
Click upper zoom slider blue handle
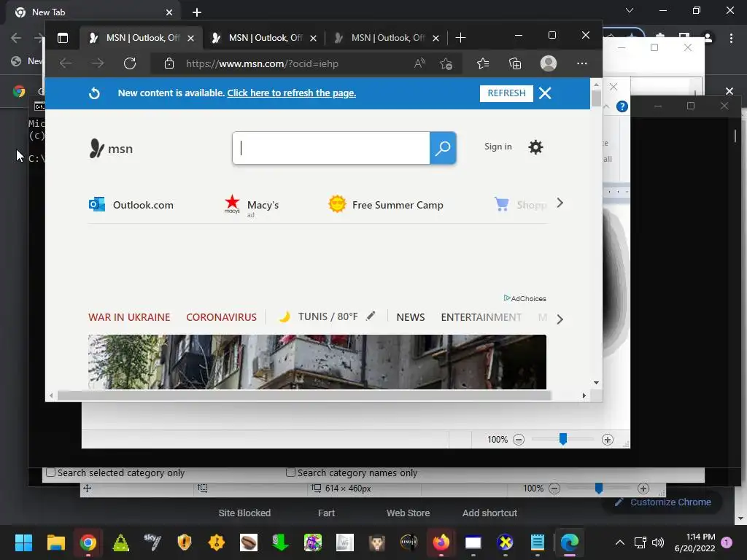click(562, 438)
